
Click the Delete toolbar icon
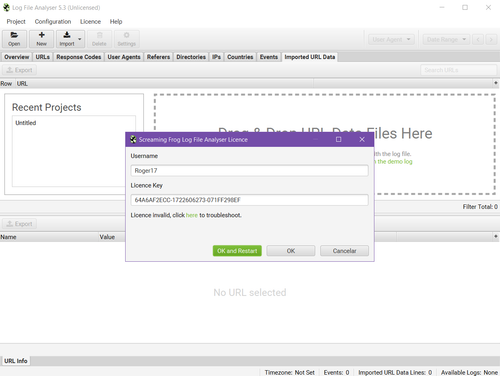tap(99, 39)
